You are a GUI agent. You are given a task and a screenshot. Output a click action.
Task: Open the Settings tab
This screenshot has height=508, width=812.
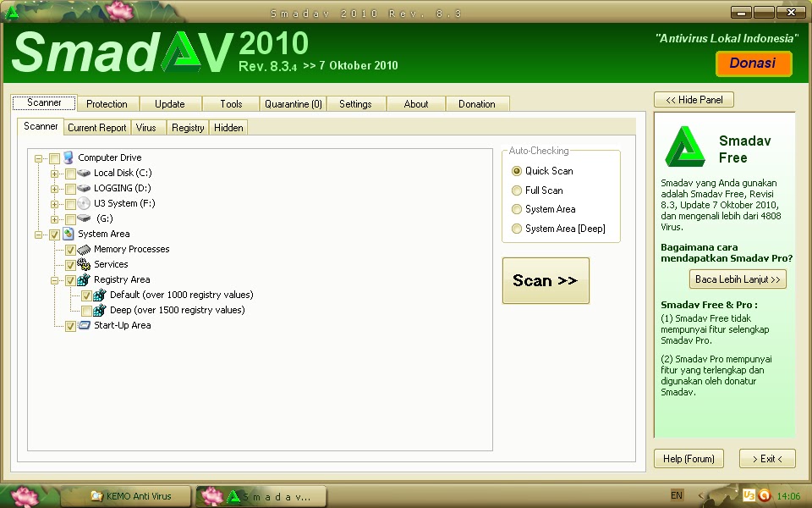(355, 103)
